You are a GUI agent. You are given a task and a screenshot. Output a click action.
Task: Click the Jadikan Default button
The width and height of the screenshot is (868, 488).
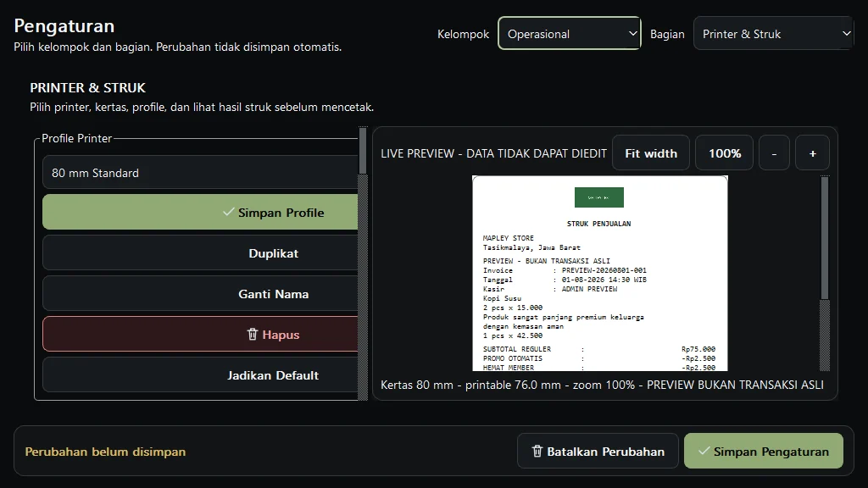click(200, 375)
